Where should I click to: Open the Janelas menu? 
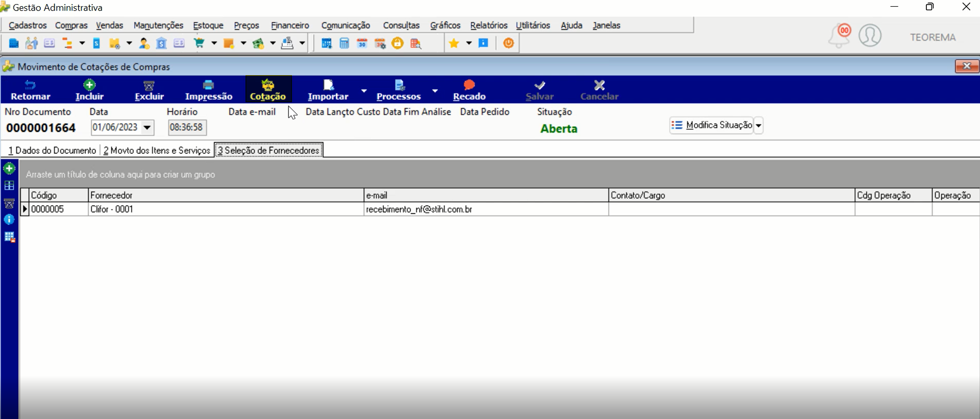pos(606,25)
